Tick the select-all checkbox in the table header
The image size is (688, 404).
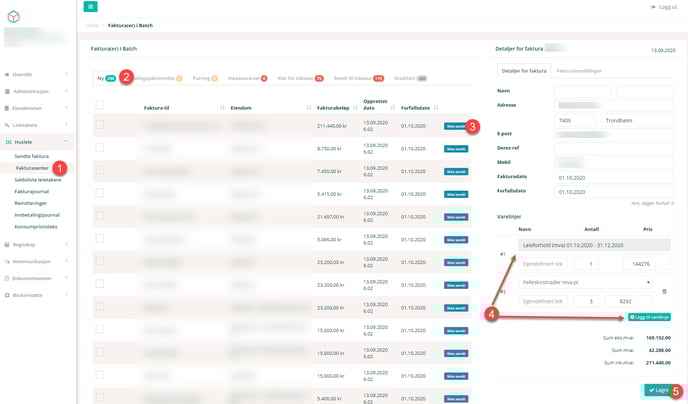100,105
